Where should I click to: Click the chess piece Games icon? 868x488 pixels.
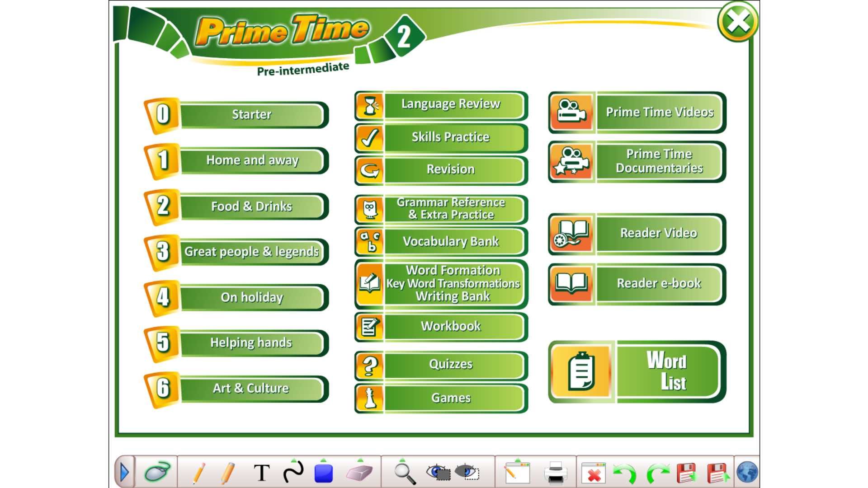370,398
